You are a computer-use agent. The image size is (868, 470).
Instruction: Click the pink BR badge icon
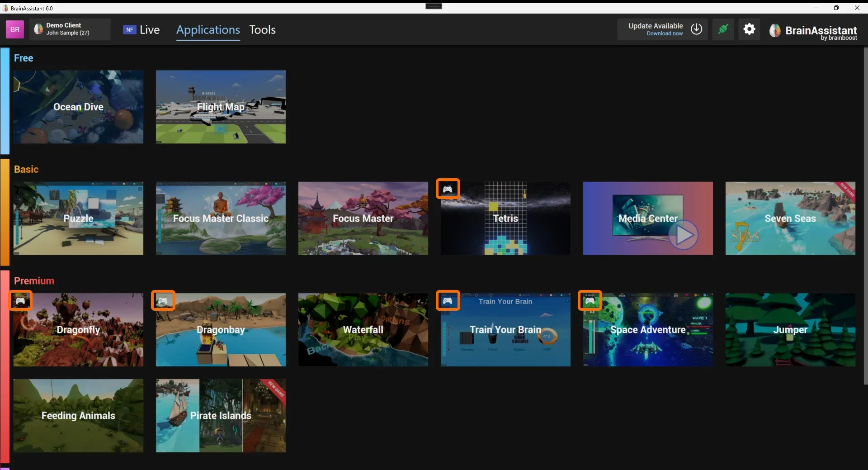(15, 29)
